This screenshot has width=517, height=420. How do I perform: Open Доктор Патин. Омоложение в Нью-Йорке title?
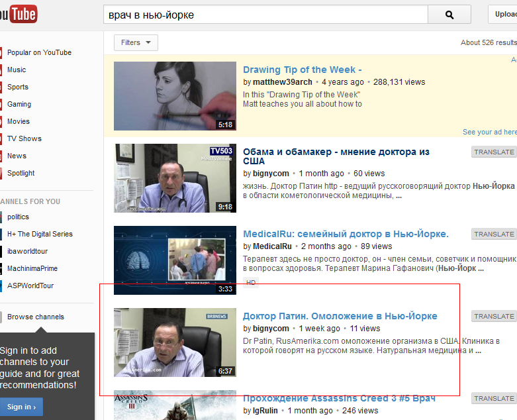point(340,316)
